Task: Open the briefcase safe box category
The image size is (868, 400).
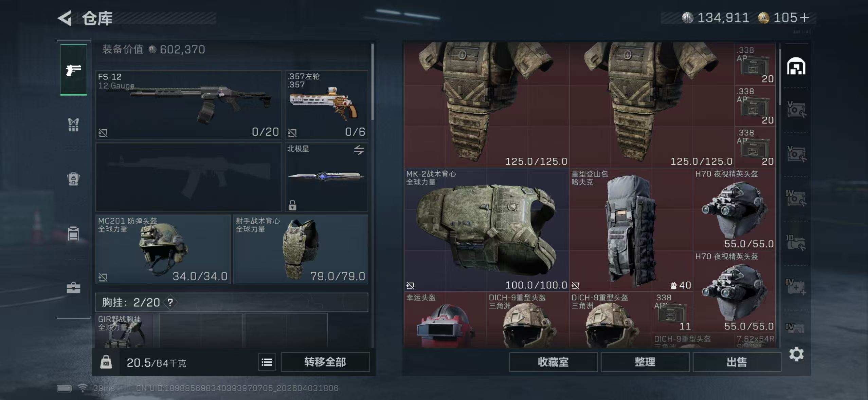Action: pyautogui.click(x=74, y=288)
